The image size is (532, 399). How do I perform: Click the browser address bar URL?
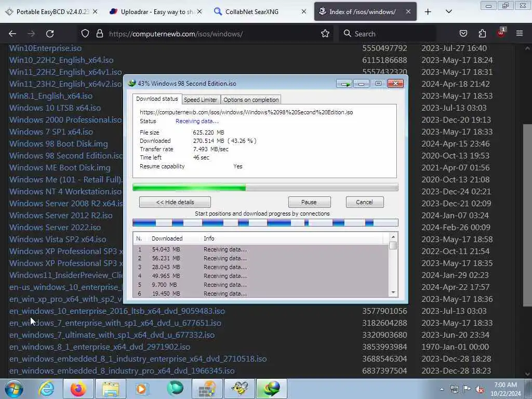[176, 34]
